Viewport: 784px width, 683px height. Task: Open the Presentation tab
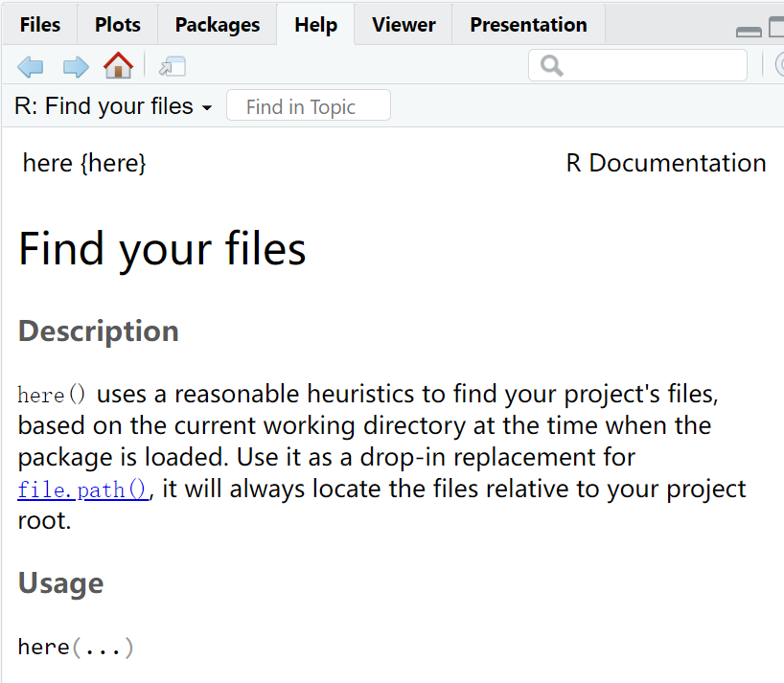[528, 25]
